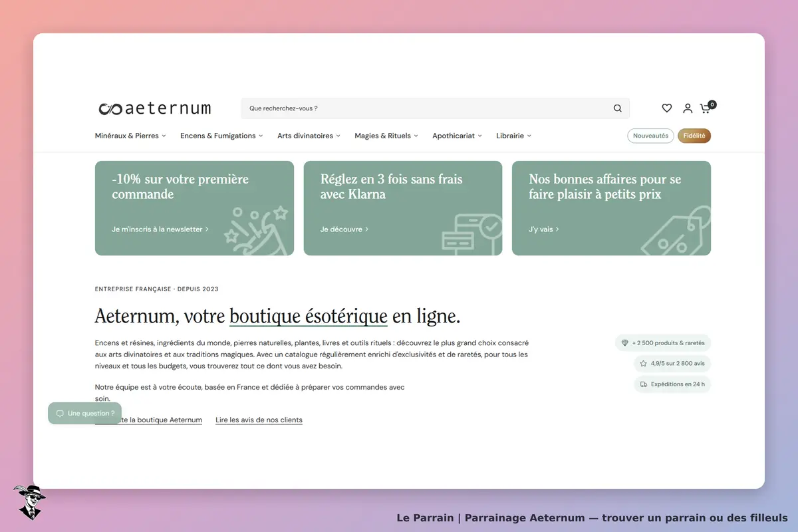
Task: Follow the J'y vais link
Action: tap(544, 229)
